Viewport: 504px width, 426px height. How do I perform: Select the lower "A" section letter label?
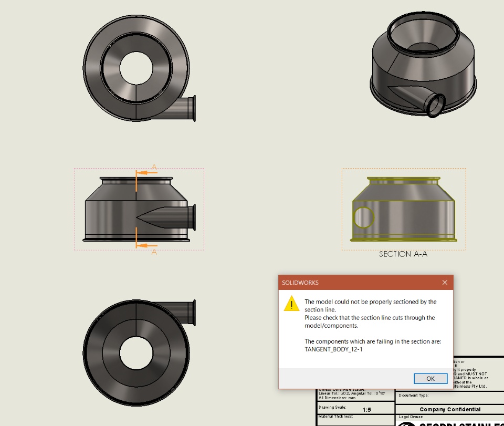click(x=154, y=252)
